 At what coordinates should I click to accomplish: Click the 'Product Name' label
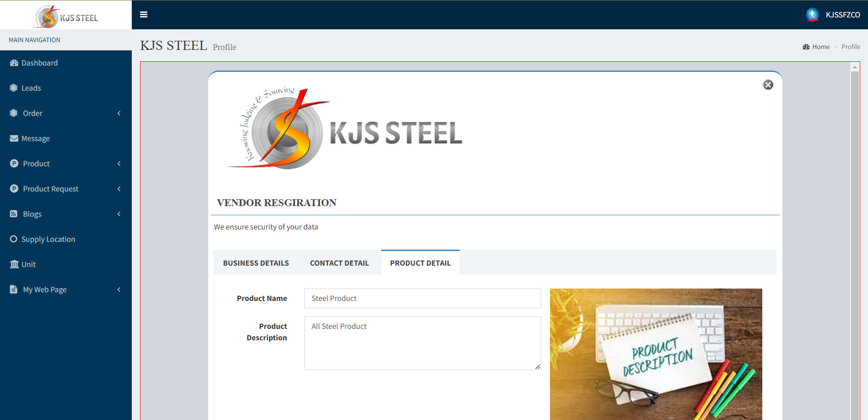tap(262, 298)
